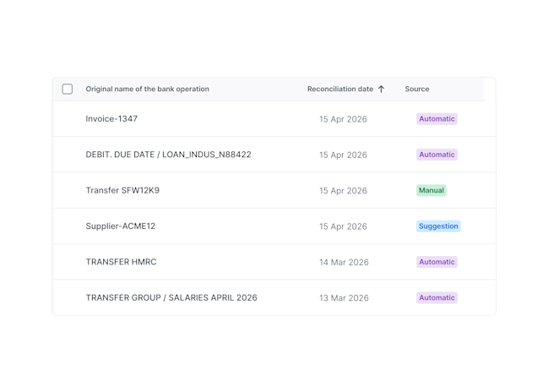The height and width of the screenshot is (392, 548).
Task: Click the Automatic badge on LOAN_INDUS row
Action: point(437,155)
